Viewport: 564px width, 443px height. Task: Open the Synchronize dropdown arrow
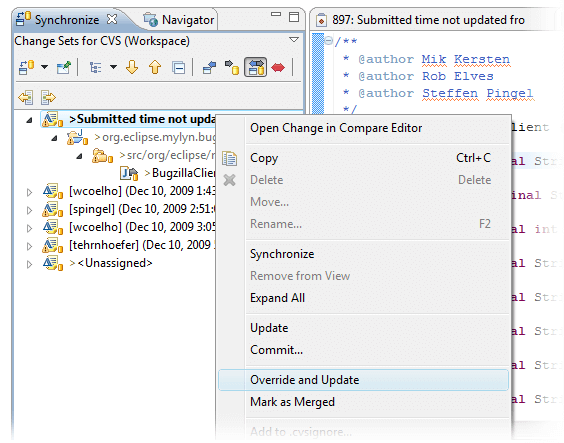[45, 67]
